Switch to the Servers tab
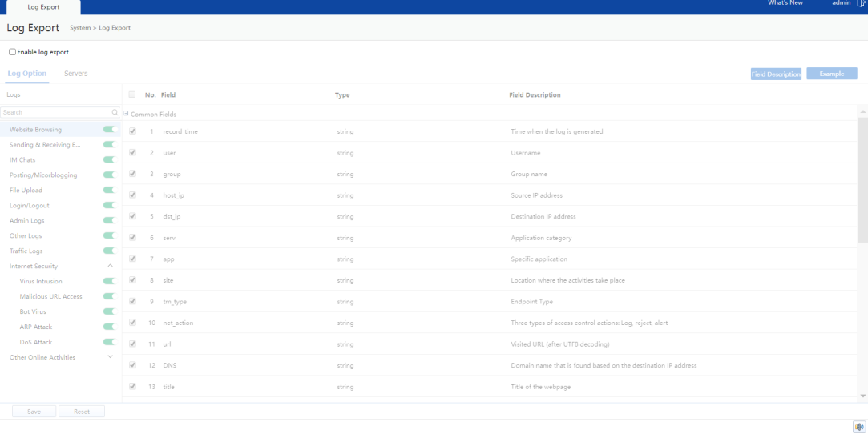The image size is (868, 438). coord(76,74)
